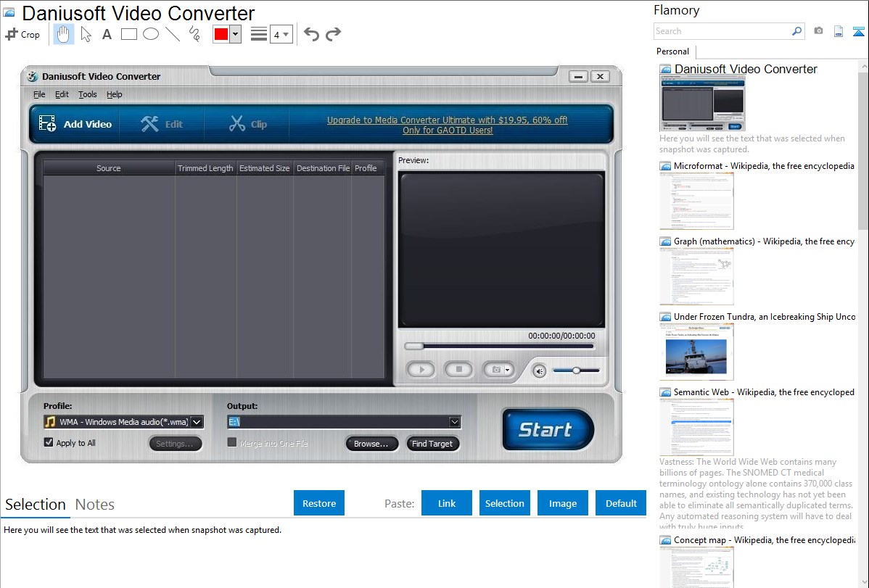
Task: Switch to the Selection tab
Action: (x=36, y=505)
